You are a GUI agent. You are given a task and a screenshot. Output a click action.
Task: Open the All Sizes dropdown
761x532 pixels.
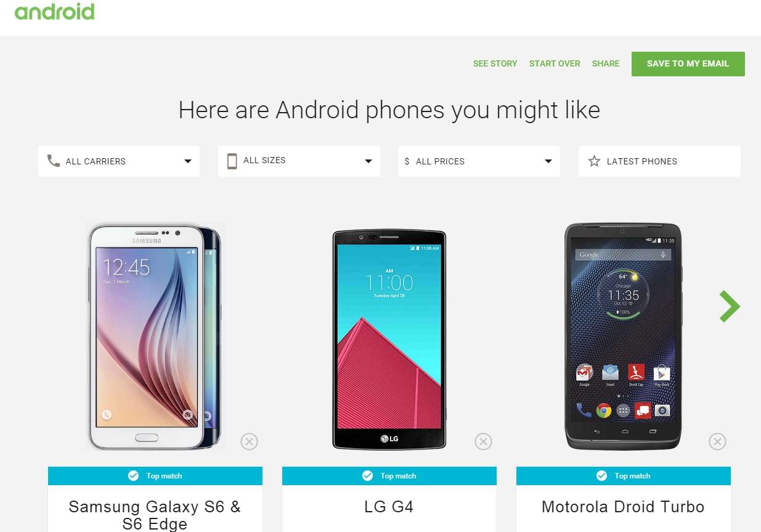[299, 161]
